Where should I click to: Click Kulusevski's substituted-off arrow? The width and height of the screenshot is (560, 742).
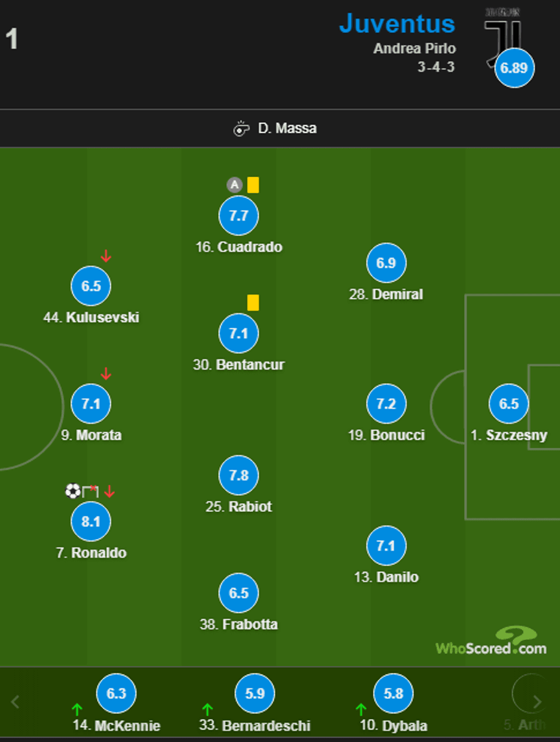[x=106, y=256]
